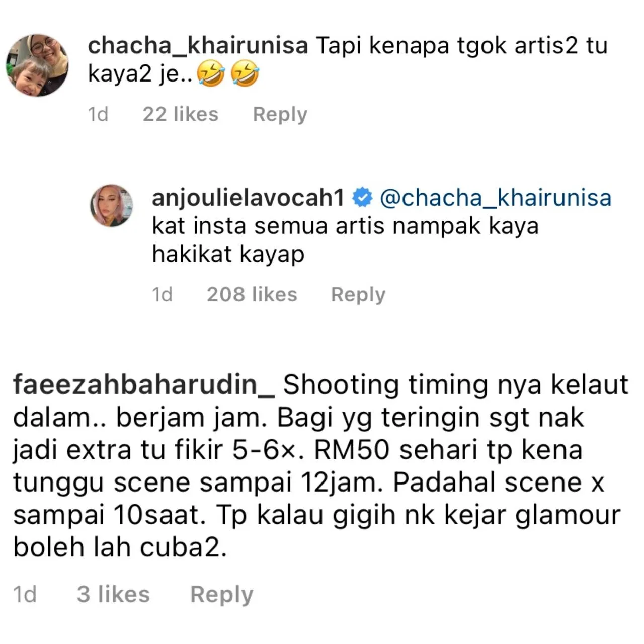Open the @chacha_khairunisa mention link

[x=496, y=197]
